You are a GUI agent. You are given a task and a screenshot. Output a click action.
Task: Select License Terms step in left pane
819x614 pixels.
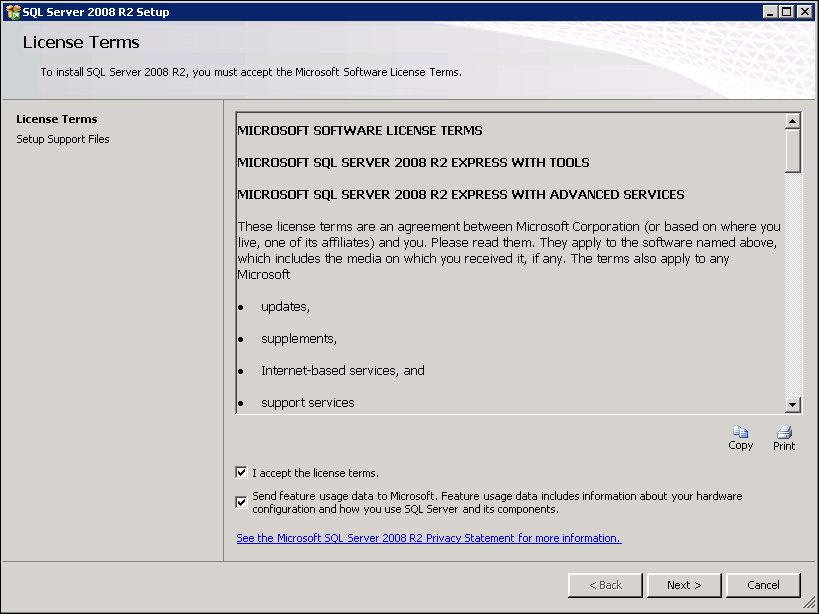56,119
